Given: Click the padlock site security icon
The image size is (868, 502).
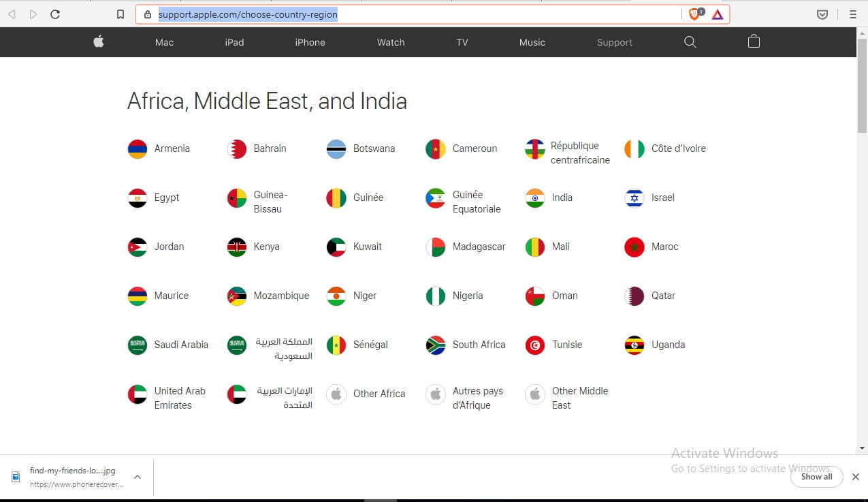Looking at the screenshot, I should point(147,14).
